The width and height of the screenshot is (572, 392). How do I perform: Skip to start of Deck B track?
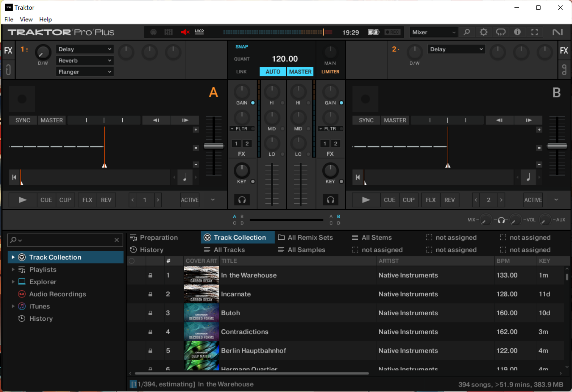357,177
